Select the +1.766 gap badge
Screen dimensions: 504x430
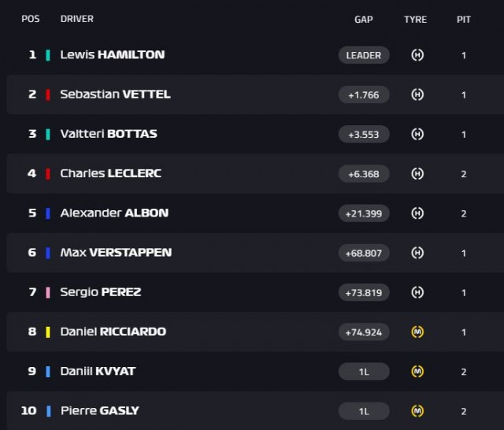pos(364,95)
